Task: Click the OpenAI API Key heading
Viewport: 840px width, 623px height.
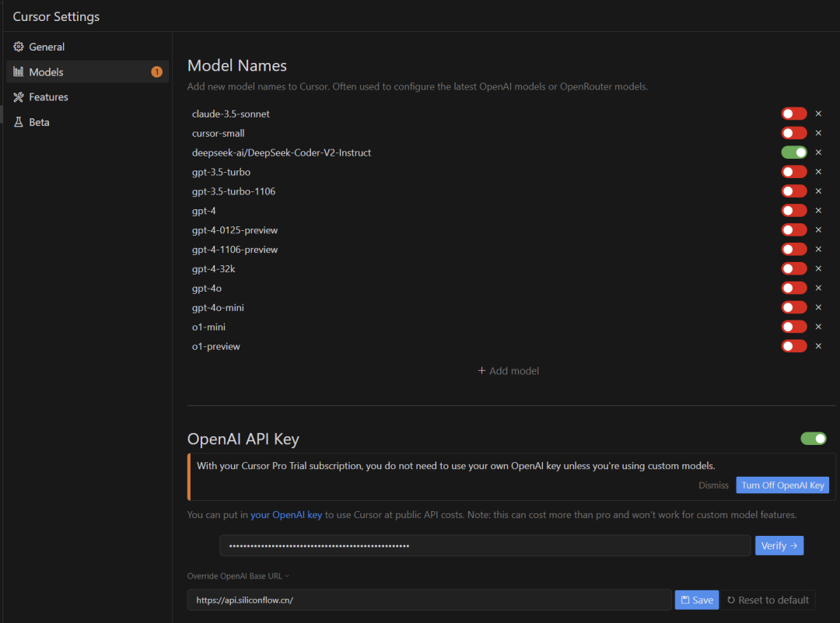Action: tap(243, 439)
